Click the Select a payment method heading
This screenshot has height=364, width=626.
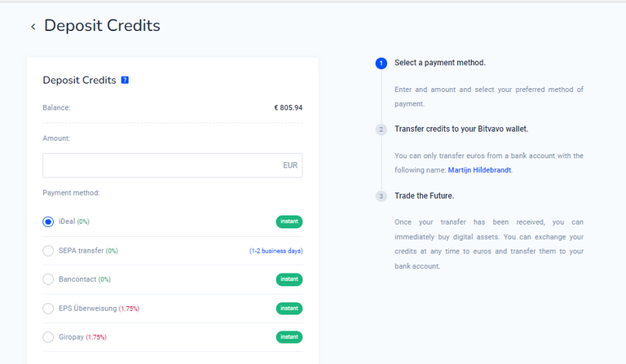click(440, 63)
